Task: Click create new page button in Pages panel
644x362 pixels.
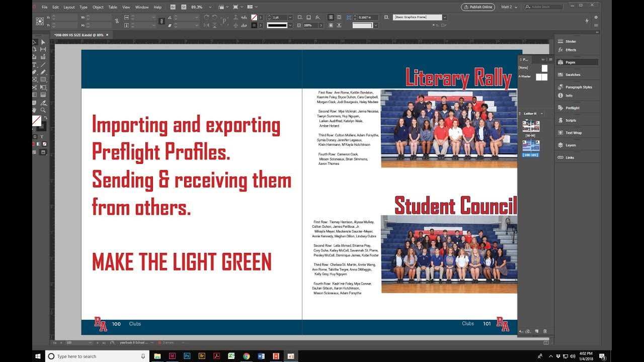Action: click(537, 331)
